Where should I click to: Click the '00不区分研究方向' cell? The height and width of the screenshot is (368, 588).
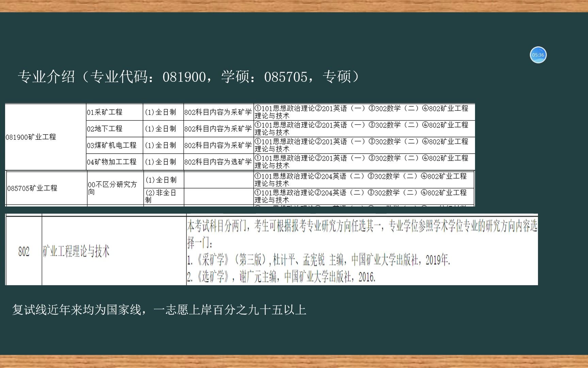[115, 188]
